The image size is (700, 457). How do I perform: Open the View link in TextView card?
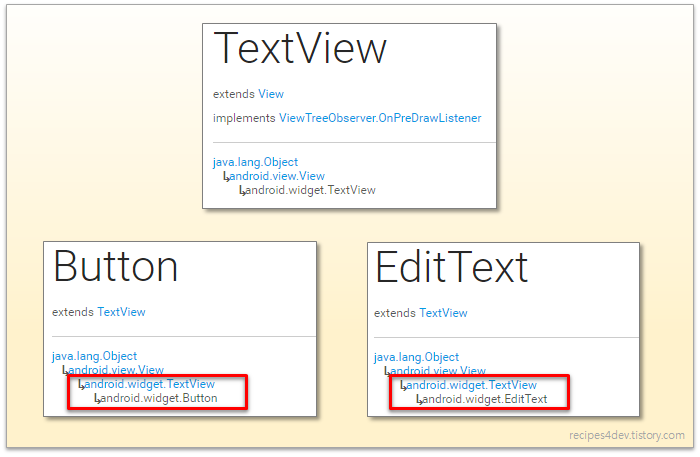point(271,94)
